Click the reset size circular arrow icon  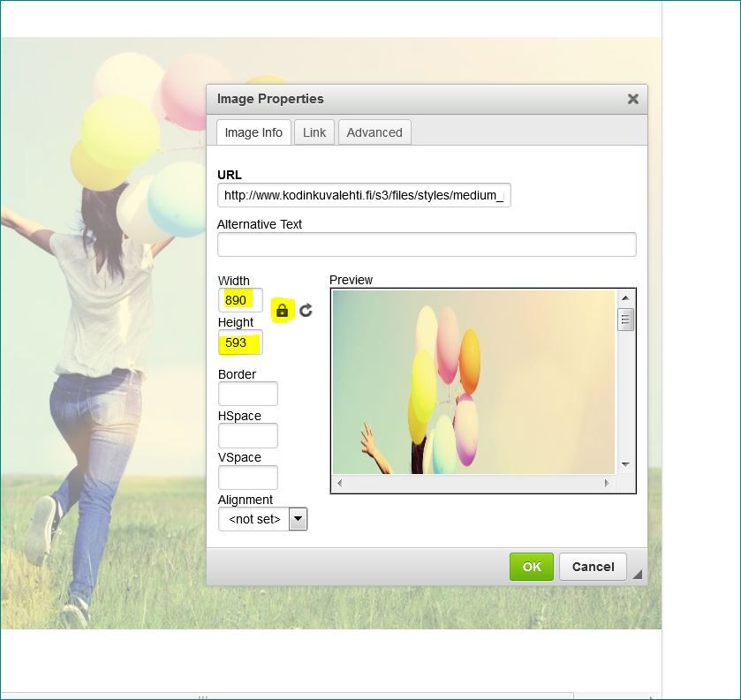click(x=306, y=311)
